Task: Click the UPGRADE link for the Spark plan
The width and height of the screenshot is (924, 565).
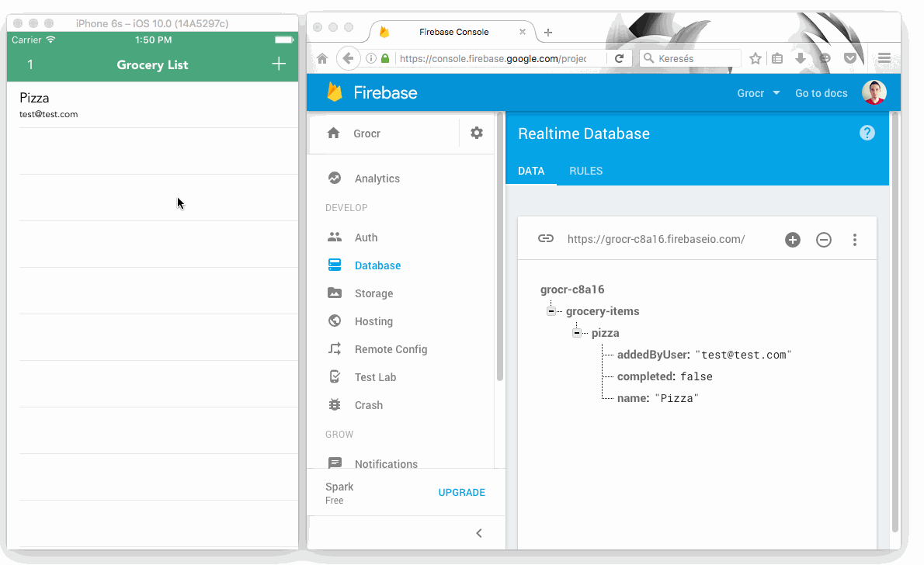Action: pyautogui.click(x=461, y=492)
